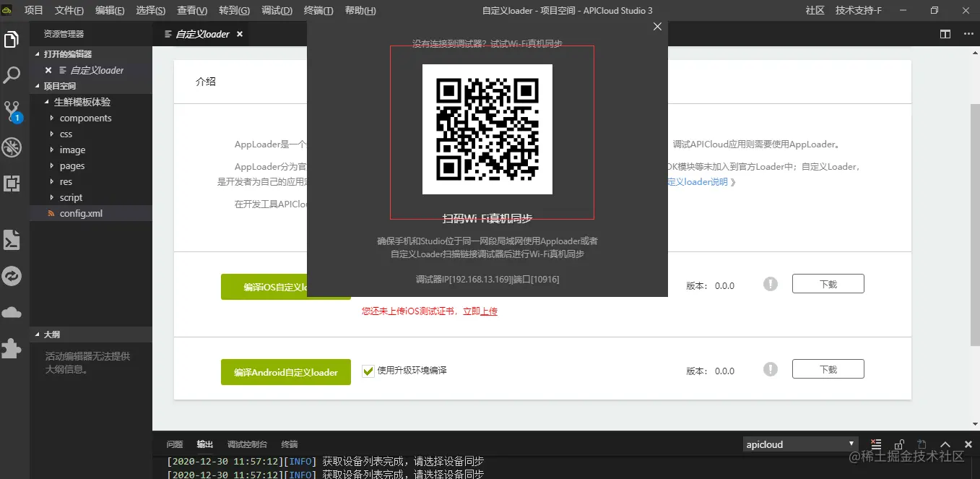Viewport: 980px width, 479px height.
Task: Collapse the 打开的编辑器 section
Action: [x=91, y=54]
